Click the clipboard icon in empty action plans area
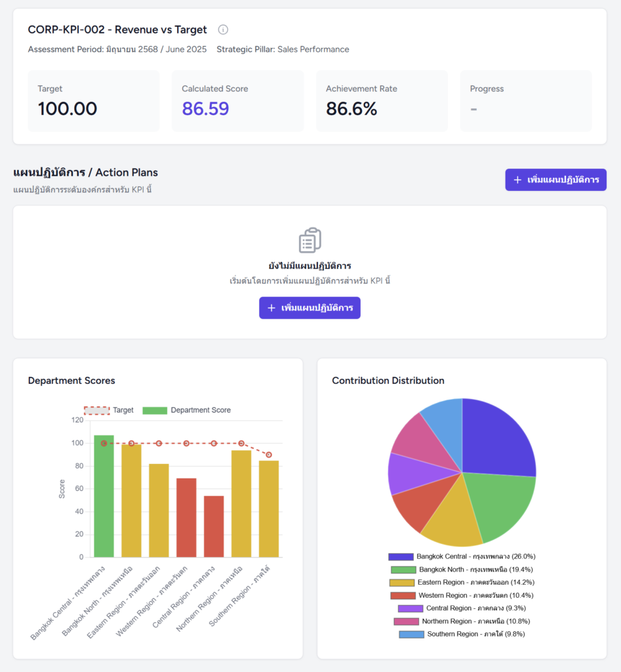This screenshot has width=621, height=672. 310,240
